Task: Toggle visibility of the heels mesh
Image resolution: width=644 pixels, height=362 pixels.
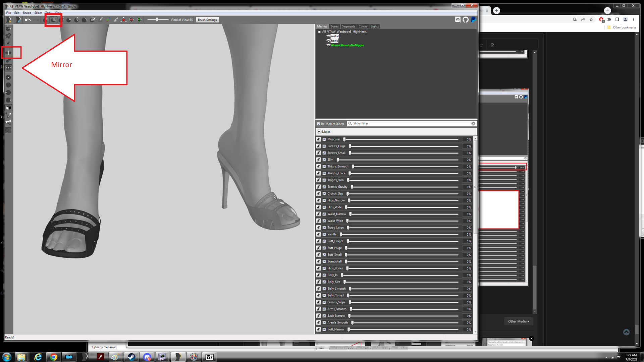Action: tap(328, 41)
